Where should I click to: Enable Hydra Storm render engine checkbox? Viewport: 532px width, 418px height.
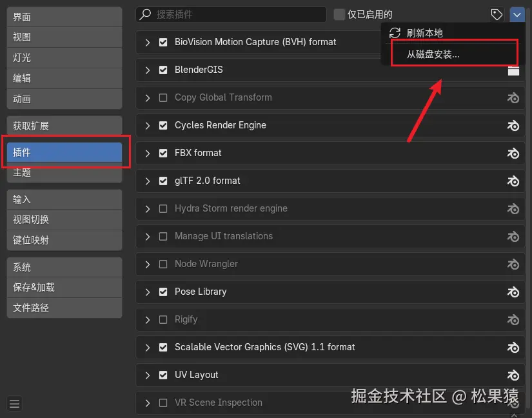163,208
